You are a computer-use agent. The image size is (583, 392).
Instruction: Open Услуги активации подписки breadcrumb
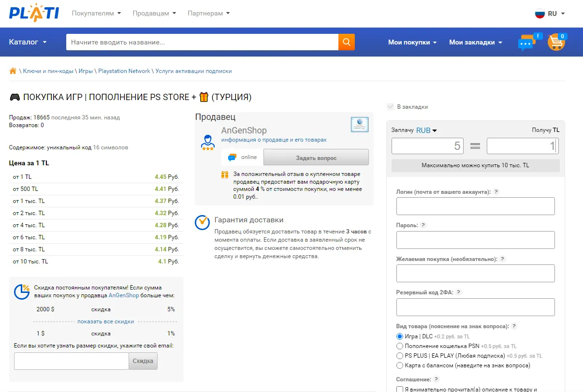click(193, 71)
